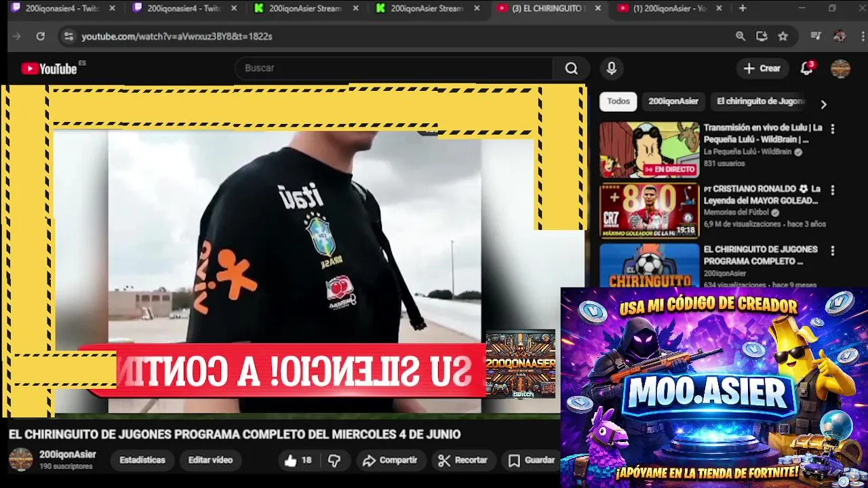Open options menu for Transmisión en vivo de Lulu

pyautogui.click(x=833, y=129)
